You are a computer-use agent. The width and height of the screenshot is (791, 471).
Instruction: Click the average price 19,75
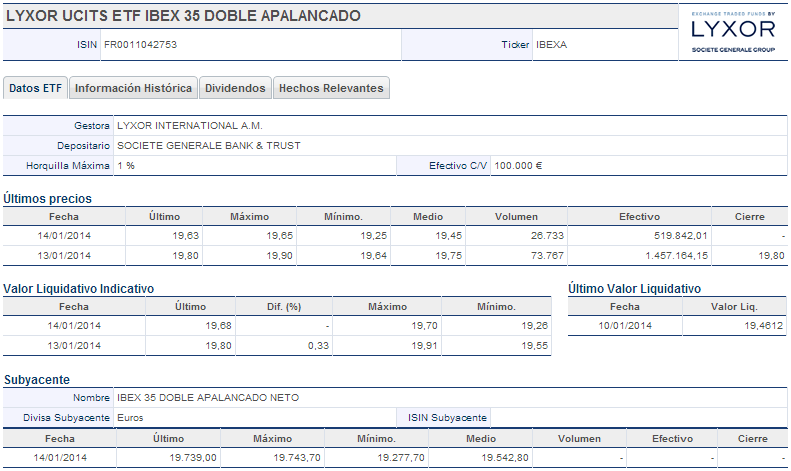tap(448, 256)
